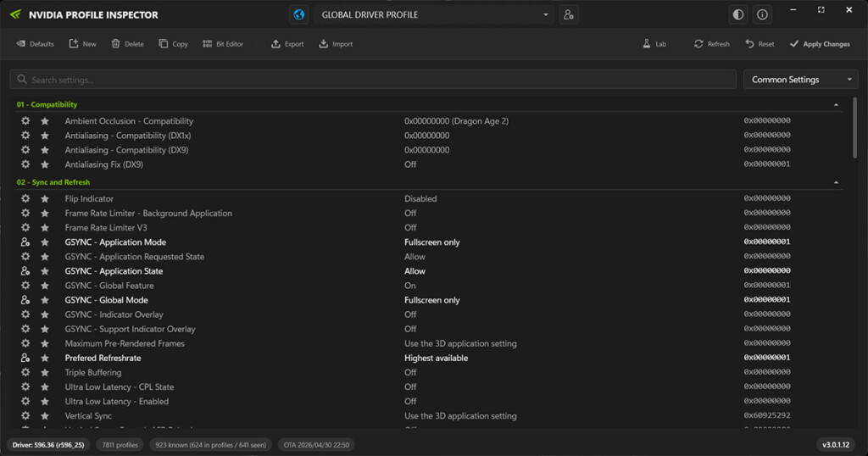Toggle favorite star for Flip Indicator
The image size is (868, 456).
click(x=45, y=198)
